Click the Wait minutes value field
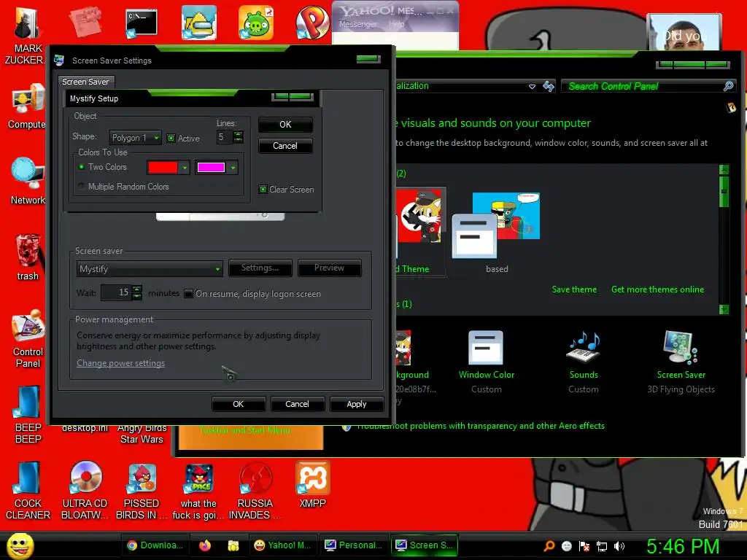Screen dimensions: 747x560 116,292
